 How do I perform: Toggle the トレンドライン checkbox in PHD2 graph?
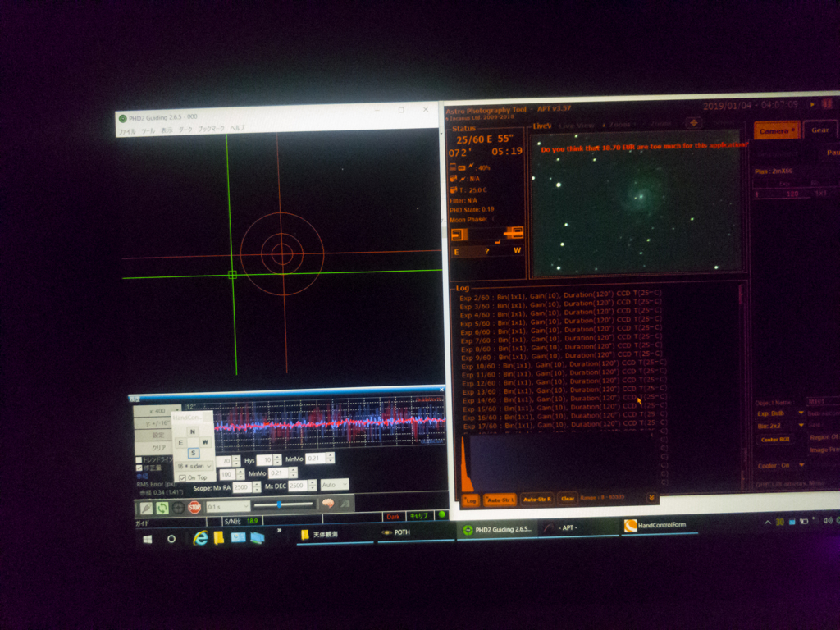pos(139,459)
